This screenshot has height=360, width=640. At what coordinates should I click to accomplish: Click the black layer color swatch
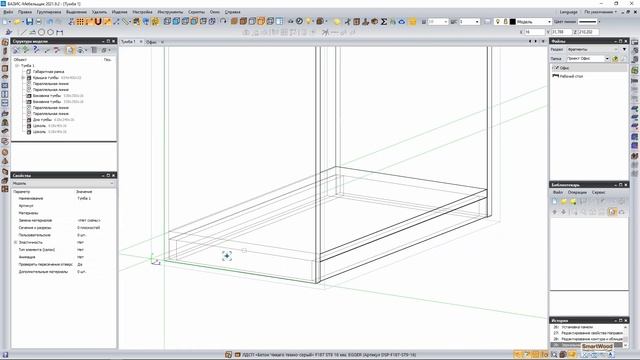tap(513, 21)
